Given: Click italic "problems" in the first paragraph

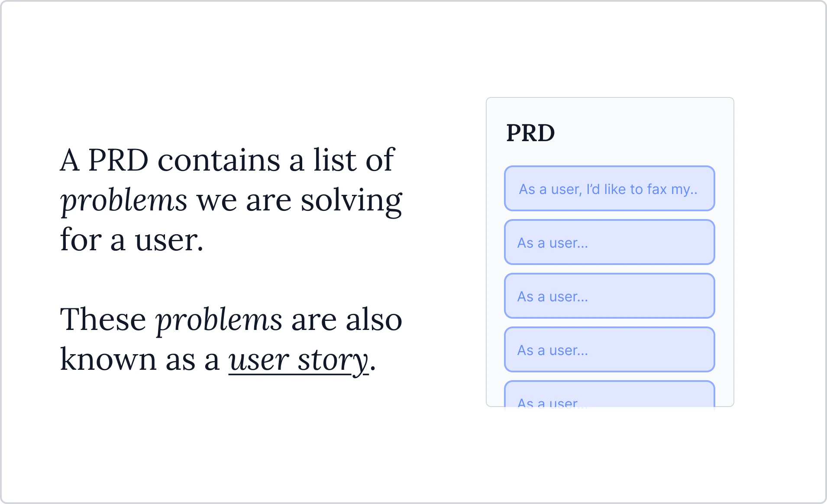Looking at the screenshot, I should 124,200.
